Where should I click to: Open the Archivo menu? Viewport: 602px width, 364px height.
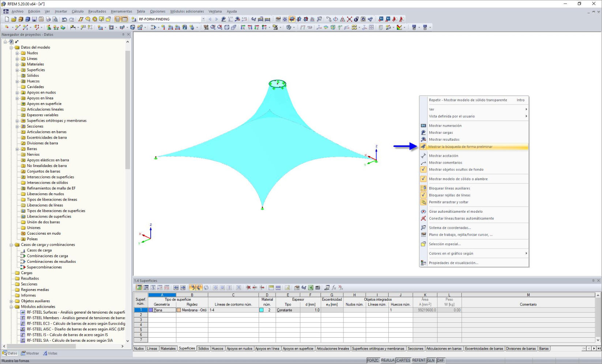pos(17,11)
